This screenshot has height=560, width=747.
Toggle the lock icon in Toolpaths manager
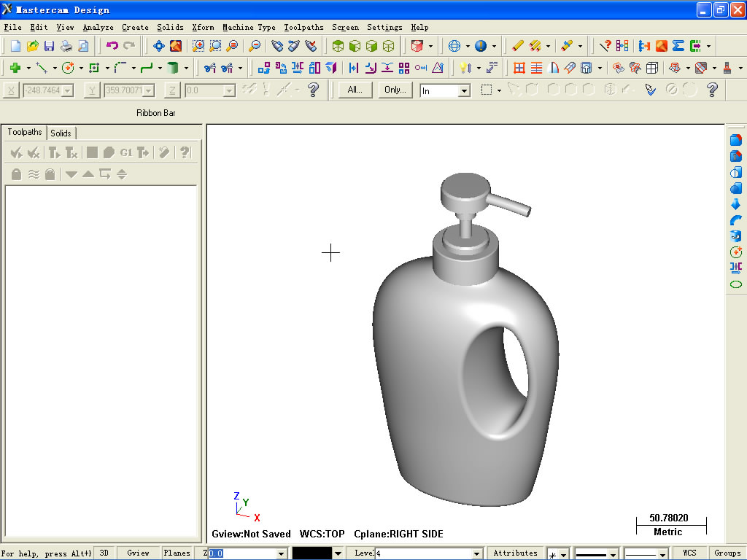pyautogui.click(x=16, y=174)
